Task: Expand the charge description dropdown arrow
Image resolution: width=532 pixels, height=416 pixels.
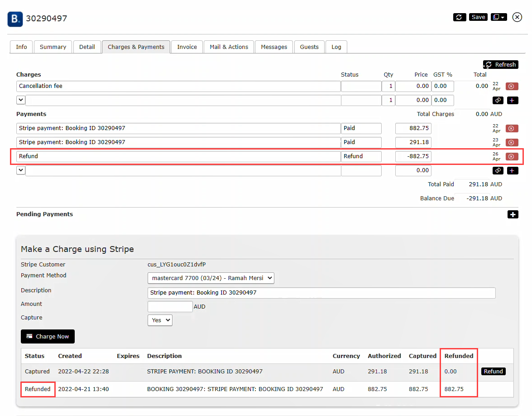Action: point(20,100)
